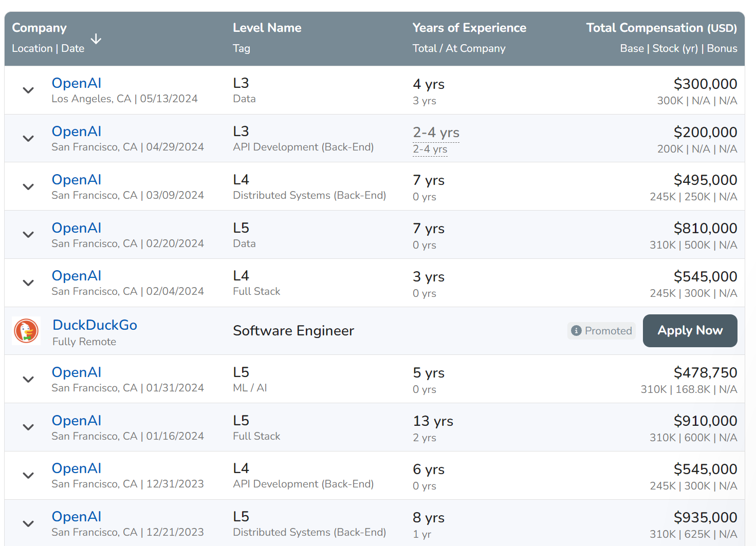Click the Fully Remote location text
Screen dimensions: 756x546
[x=84, y=342]
